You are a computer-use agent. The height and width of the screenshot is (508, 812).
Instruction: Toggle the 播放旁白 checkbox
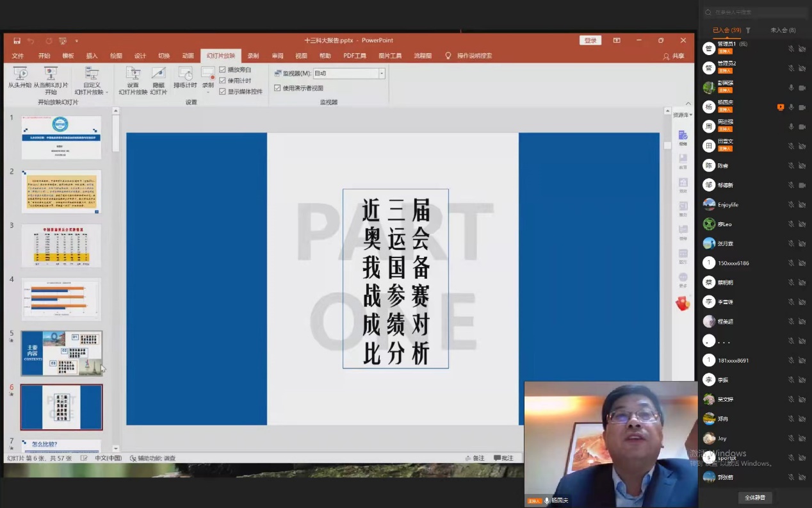coord(222,70)
